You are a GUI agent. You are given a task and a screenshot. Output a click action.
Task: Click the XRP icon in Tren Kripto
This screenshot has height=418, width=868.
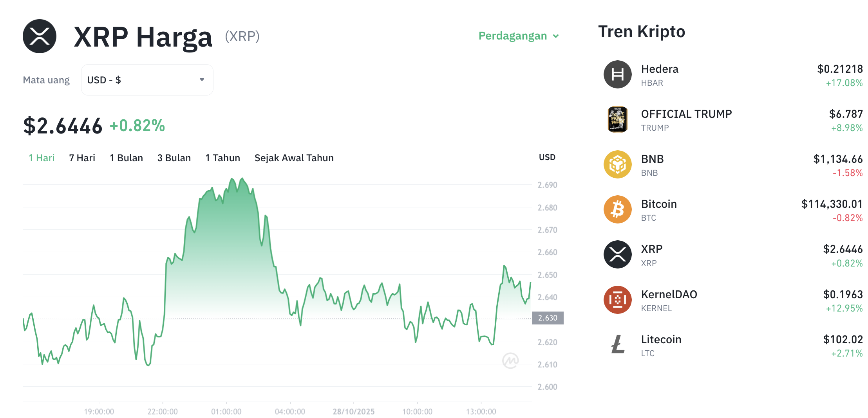click(x=617, y=254)
